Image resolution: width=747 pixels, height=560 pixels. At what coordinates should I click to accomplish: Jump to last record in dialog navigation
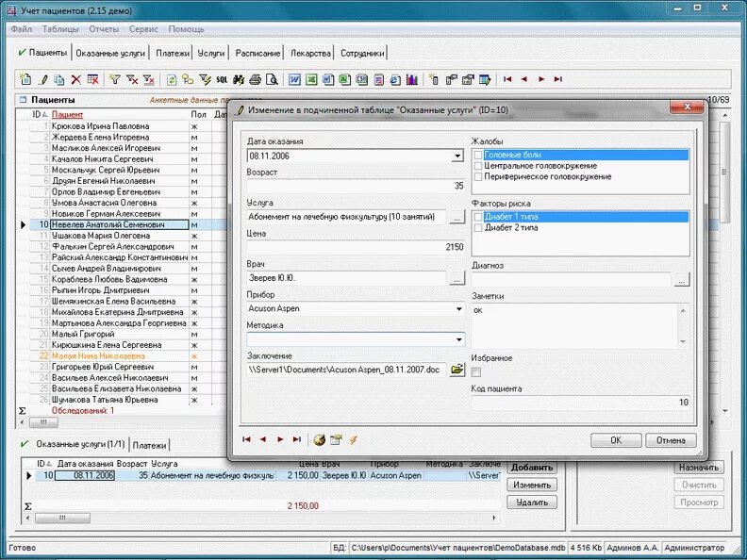point(297,439)
